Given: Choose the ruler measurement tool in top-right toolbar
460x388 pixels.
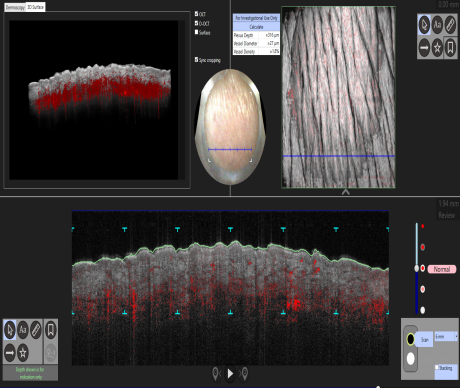Looking at the screenshot, I should 450,25.
